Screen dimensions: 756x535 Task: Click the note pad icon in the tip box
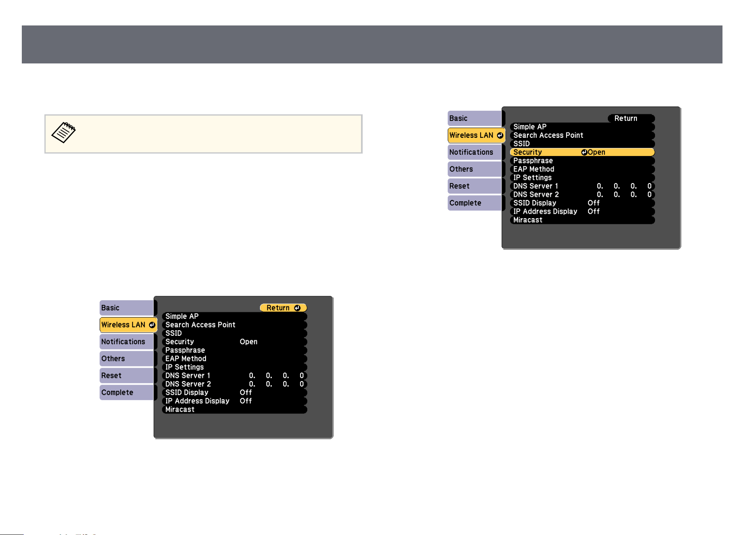63,133
